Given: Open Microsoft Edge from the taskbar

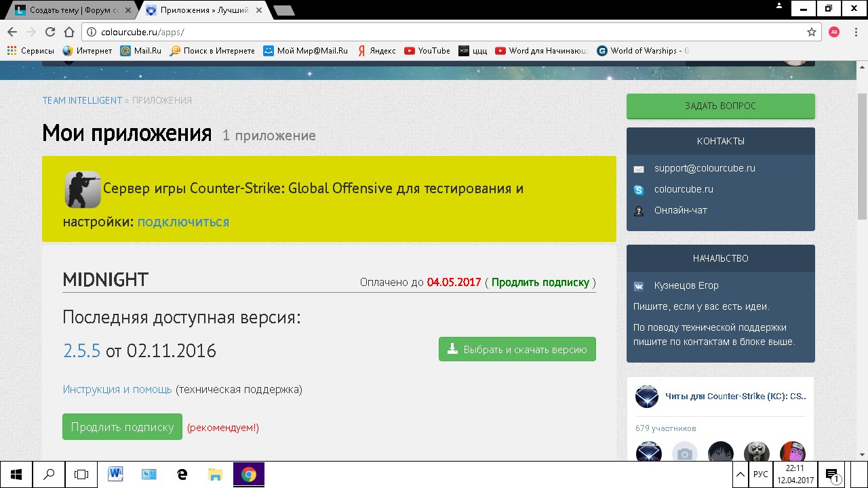Looking at the screenshot, I should point(182,474).
